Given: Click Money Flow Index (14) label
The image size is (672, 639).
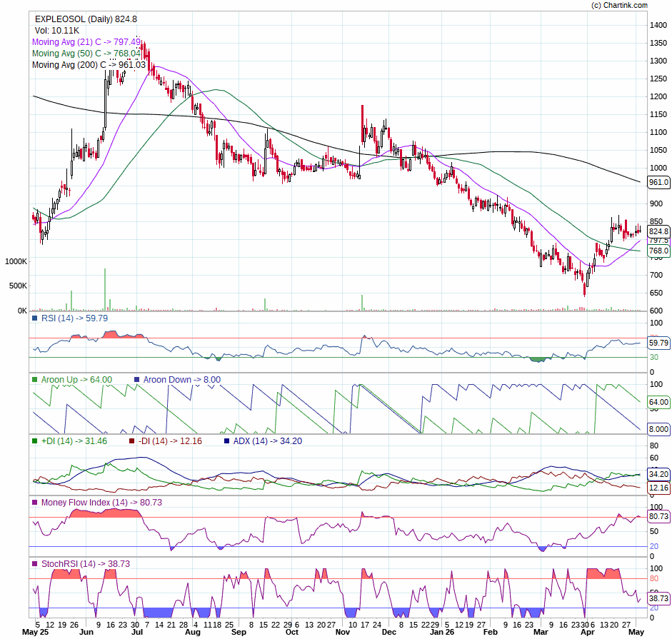Looking at the screenshot, I should pyautogui.click(x=101, y=503).
